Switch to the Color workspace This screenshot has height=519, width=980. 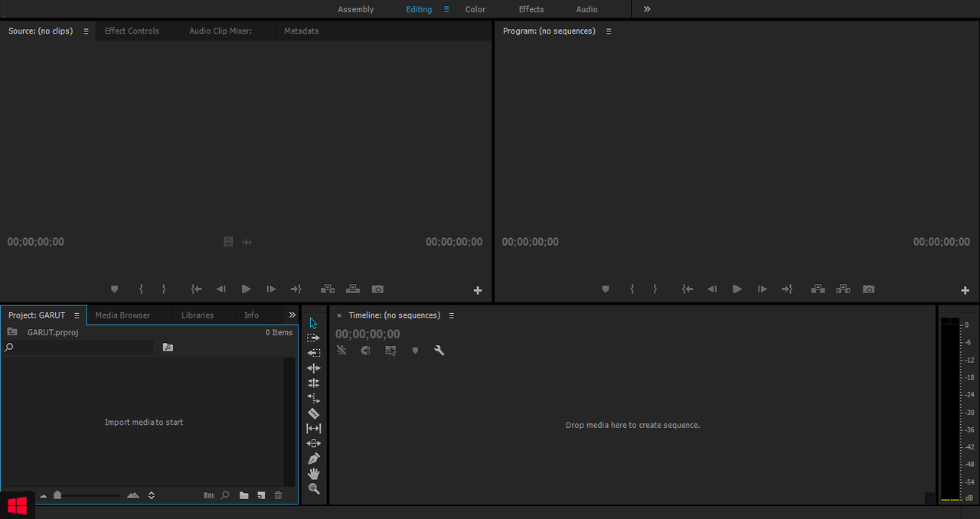(475, 9)
